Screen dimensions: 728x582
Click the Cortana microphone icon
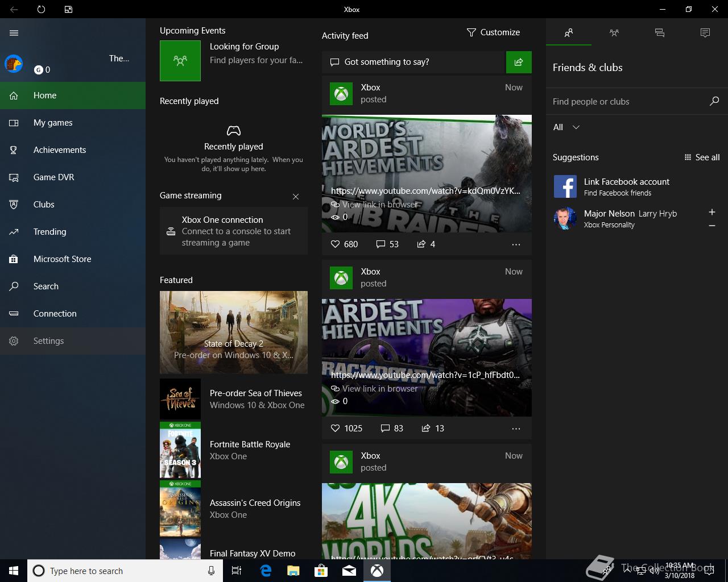[x=211, y=571]
